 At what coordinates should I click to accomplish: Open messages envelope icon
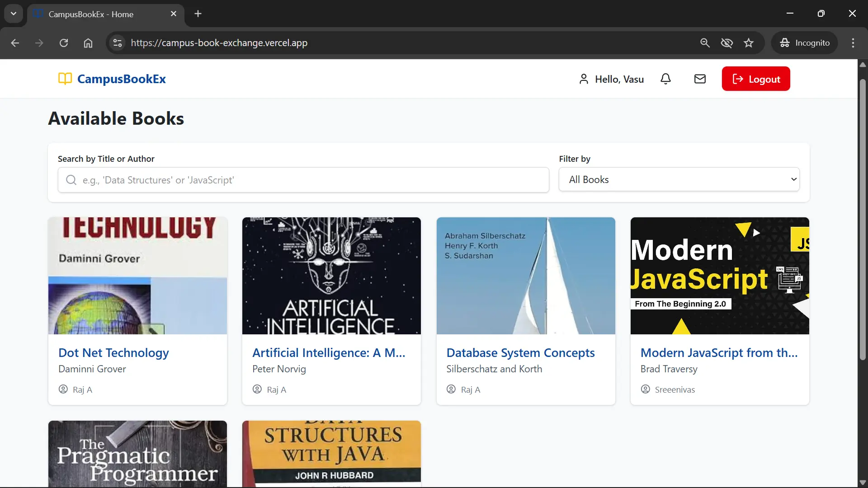pos(700,79)
